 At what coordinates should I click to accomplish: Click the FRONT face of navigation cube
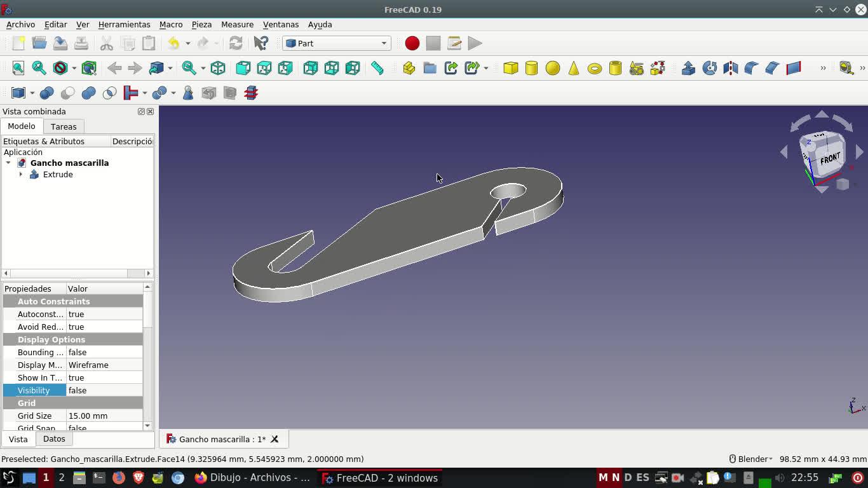(x=829, y=158)
